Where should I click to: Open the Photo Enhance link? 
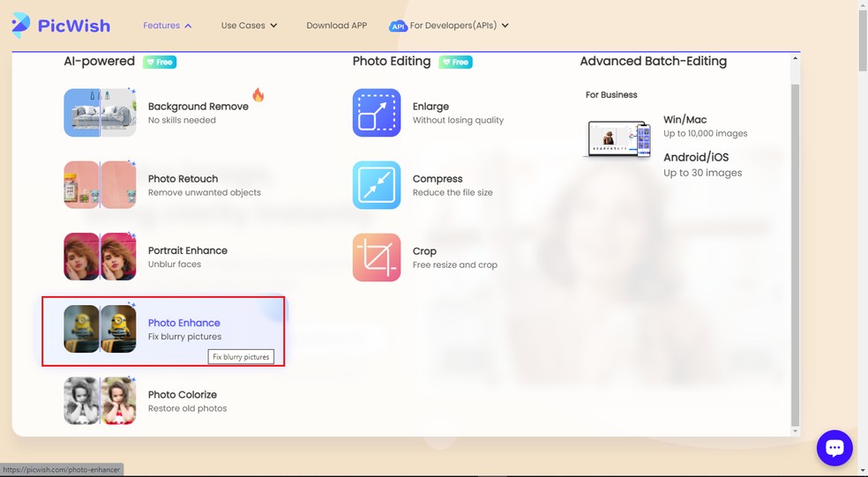coord(183,323)
